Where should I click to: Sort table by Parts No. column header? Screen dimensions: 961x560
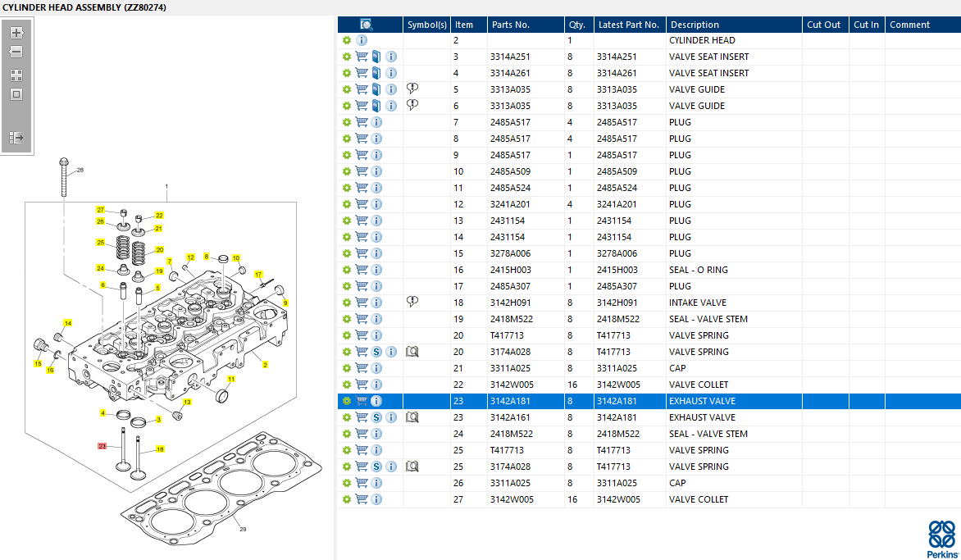click(x=510, y=25)
